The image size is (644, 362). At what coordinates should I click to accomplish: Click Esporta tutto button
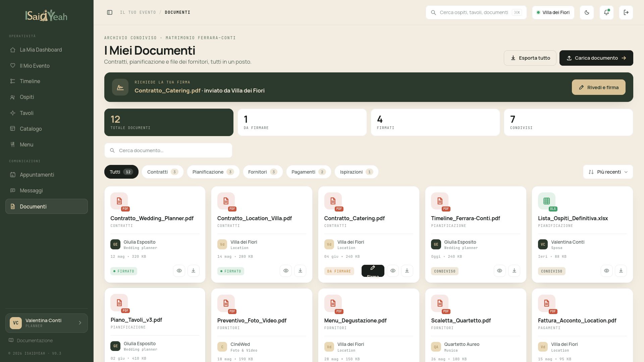pos(530,58)
